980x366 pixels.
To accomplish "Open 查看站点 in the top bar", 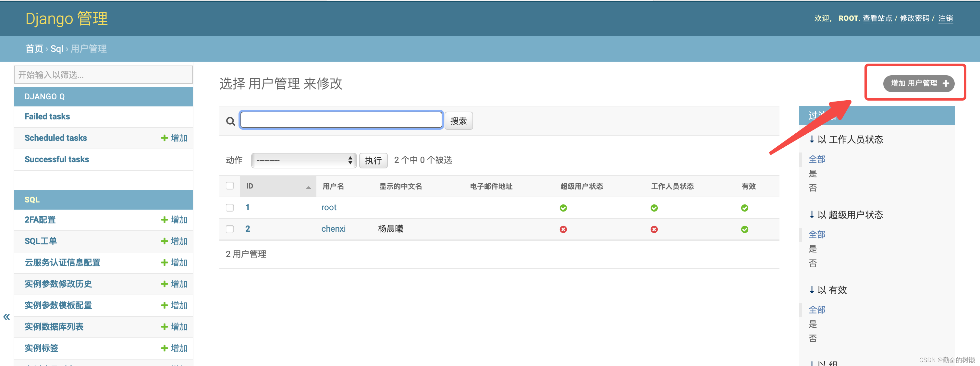I will (877, 18).
